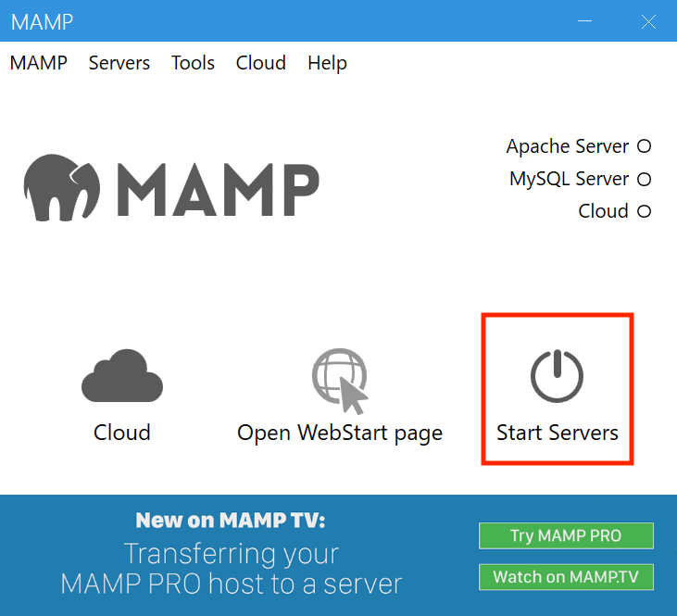Screen dimensions: 677x616
Task: Click the Transferring your MAMP PRO banner text
Action: coord(232,569)
